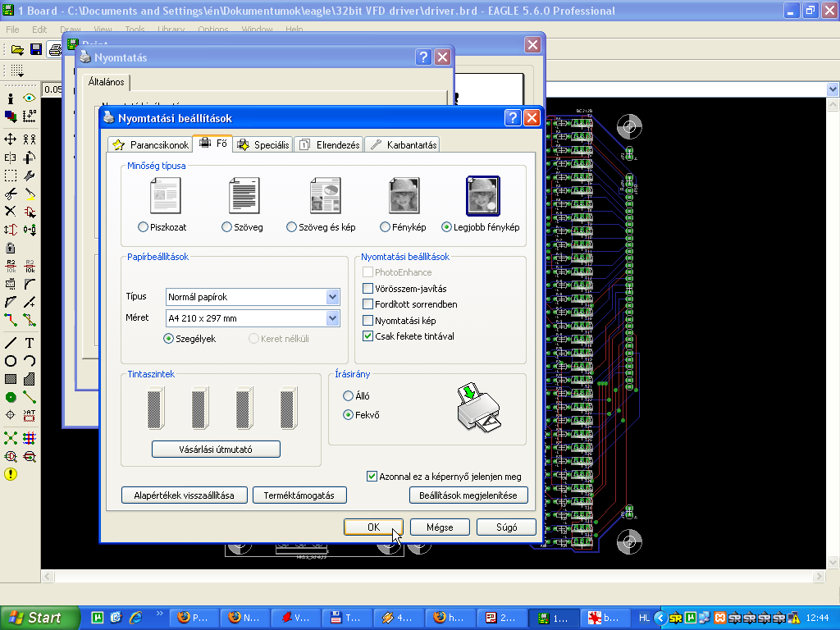Select the Piszkozat quality radio button
Viewport: 840px width, 630px height.
(x=143, y=227)
